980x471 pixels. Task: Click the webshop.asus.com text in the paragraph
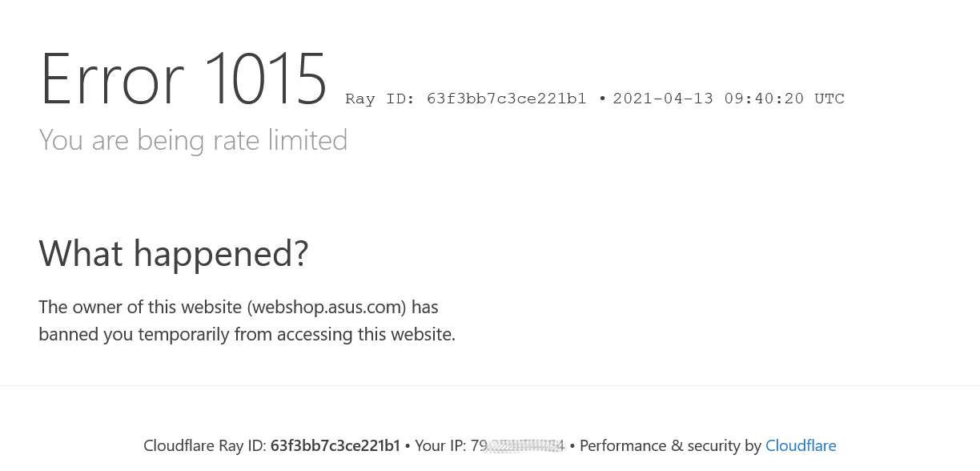coord(327,307)
